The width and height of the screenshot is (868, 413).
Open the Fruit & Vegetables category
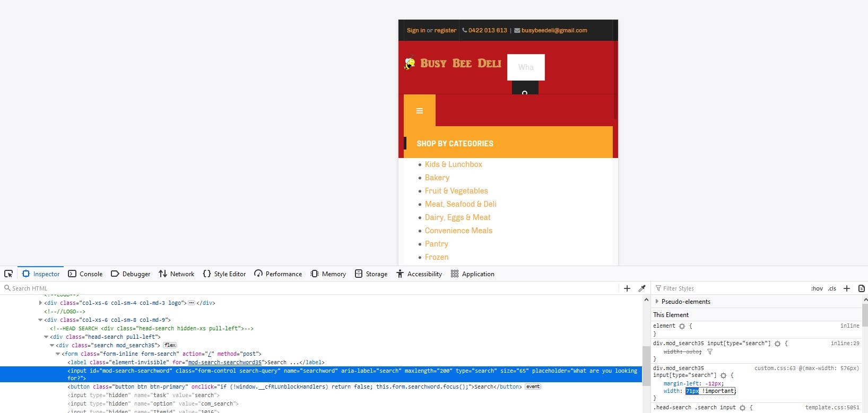[x=456, y=191]
